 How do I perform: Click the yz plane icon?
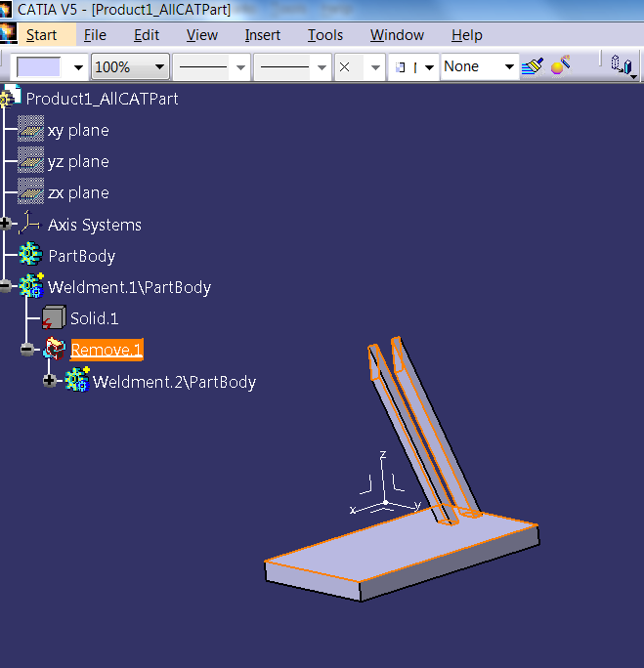coord(30,160)
